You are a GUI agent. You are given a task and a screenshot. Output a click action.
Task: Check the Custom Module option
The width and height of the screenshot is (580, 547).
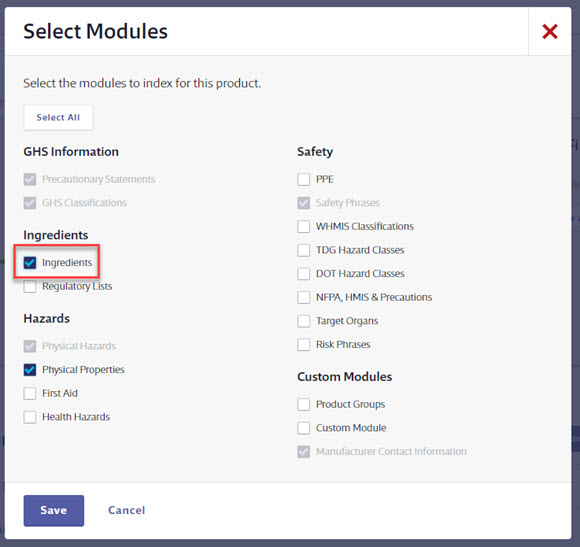coord(304,428)
